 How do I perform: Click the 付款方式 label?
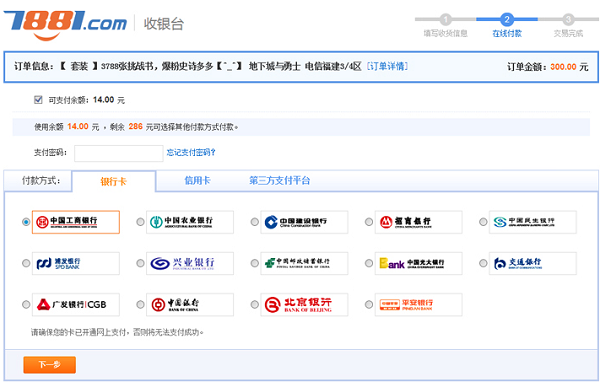41,180
